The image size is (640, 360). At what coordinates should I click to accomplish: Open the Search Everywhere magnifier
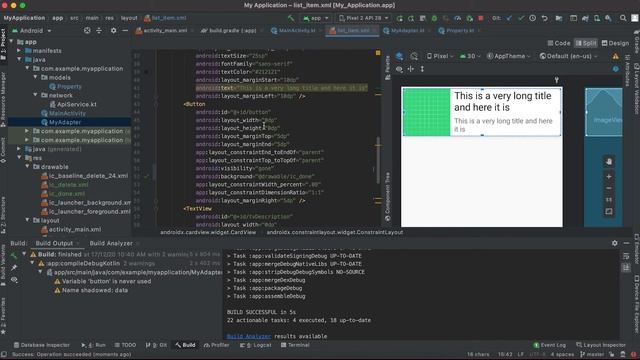coord(623,18)
